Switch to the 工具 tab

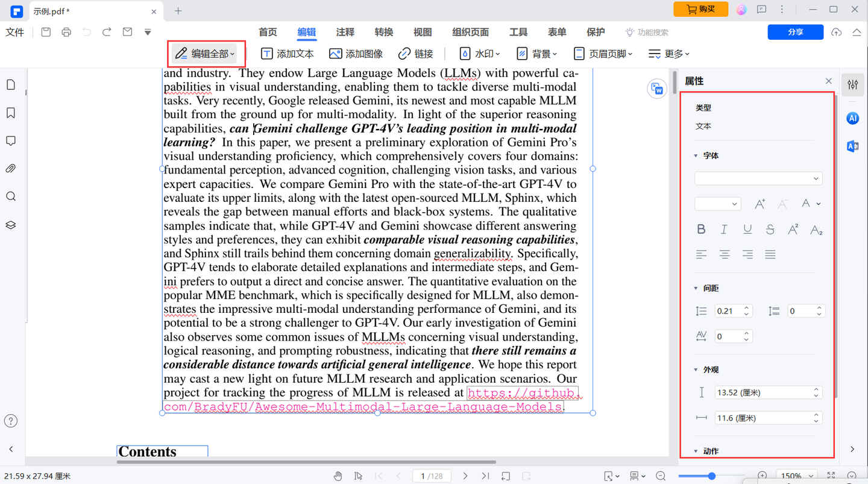coord(518,32)
